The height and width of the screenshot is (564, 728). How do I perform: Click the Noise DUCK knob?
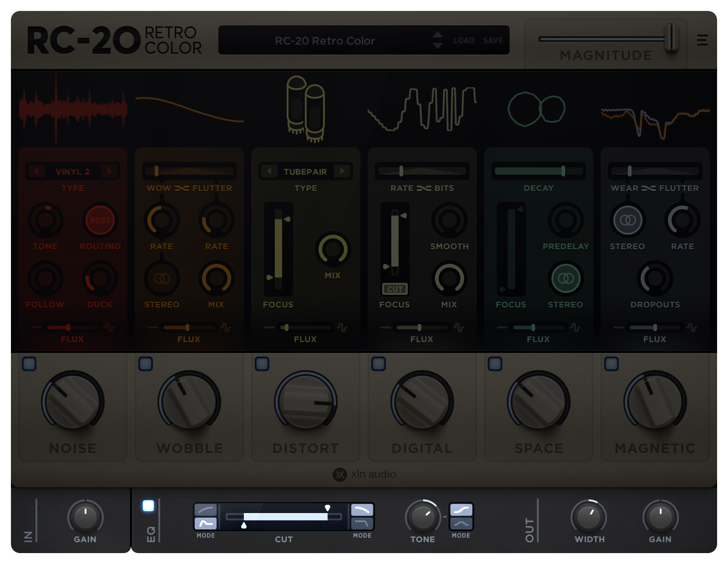pyautogui.click(x=100, y=278)
